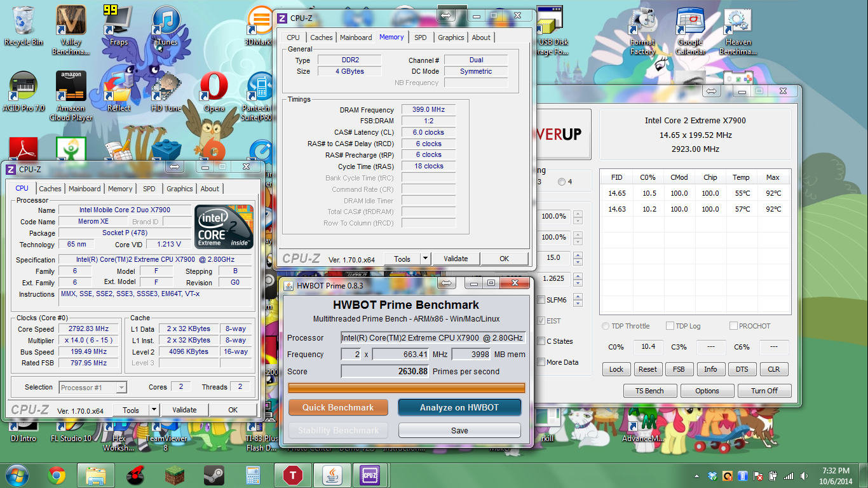Open the SPD tab in CPU-Z Memory window
Screen dimensions: 868x488
(421, 37)
